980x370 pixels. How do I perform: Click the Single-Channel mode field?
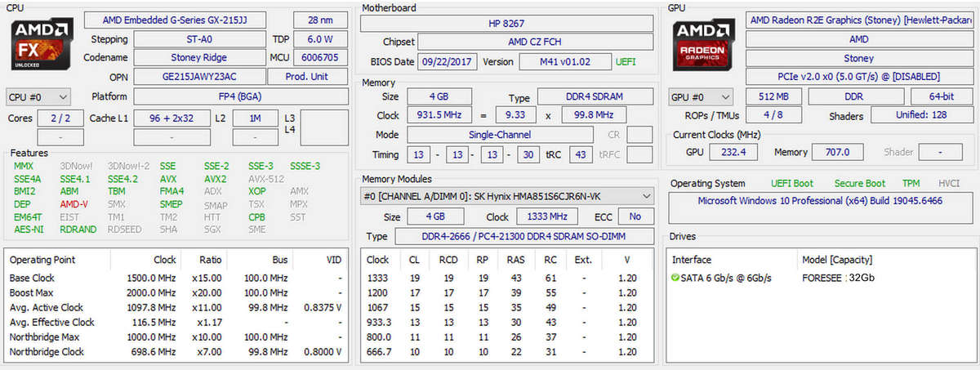tap(499, 135)
